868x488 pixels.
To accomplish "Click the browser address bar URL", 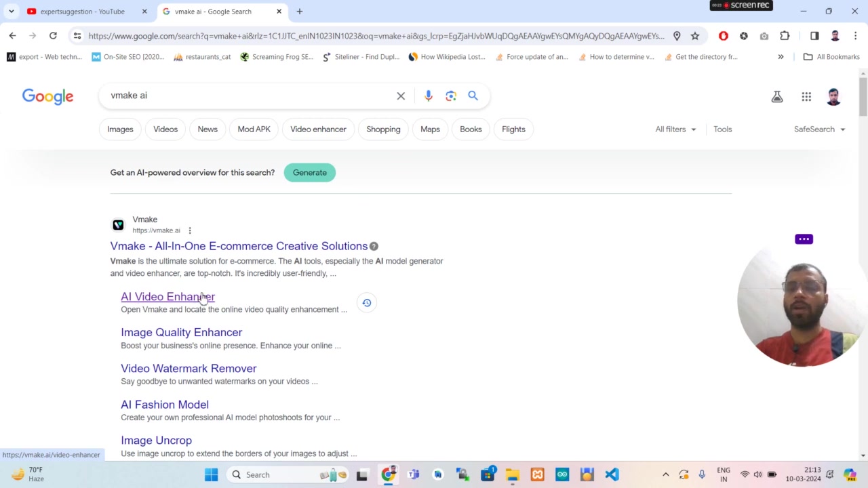I will [376, 36].
